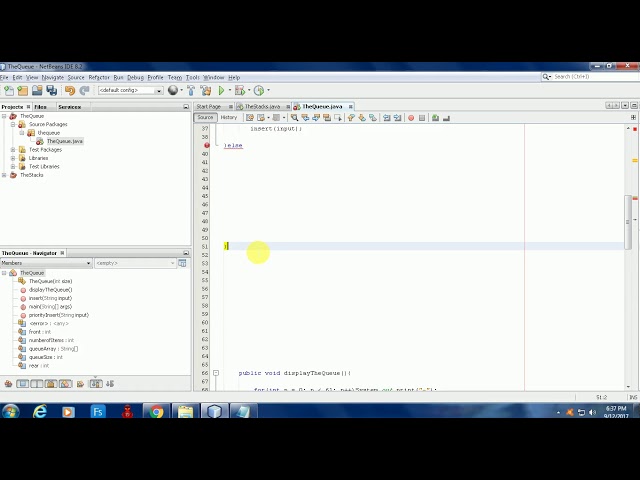Toggle Show Fields filter in Navigator
Screen dimensions: 640x480
[22, 384]
